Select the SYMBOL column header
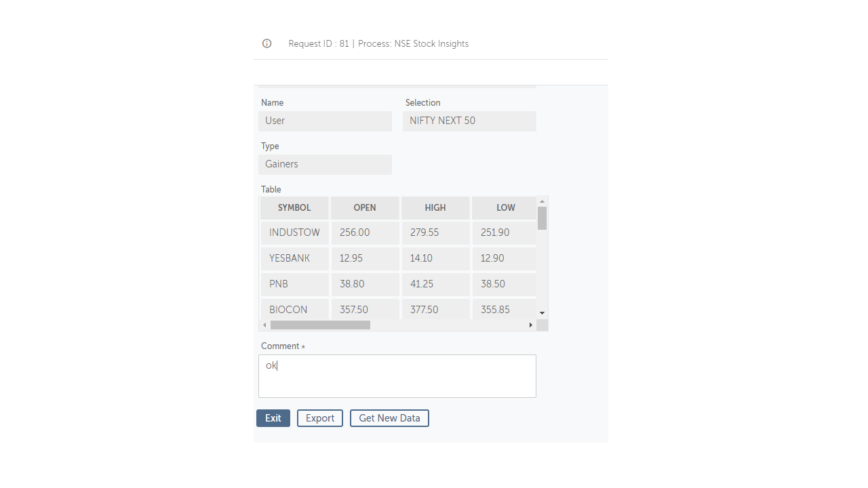868x488 pixels. click(x=294, y=208)
